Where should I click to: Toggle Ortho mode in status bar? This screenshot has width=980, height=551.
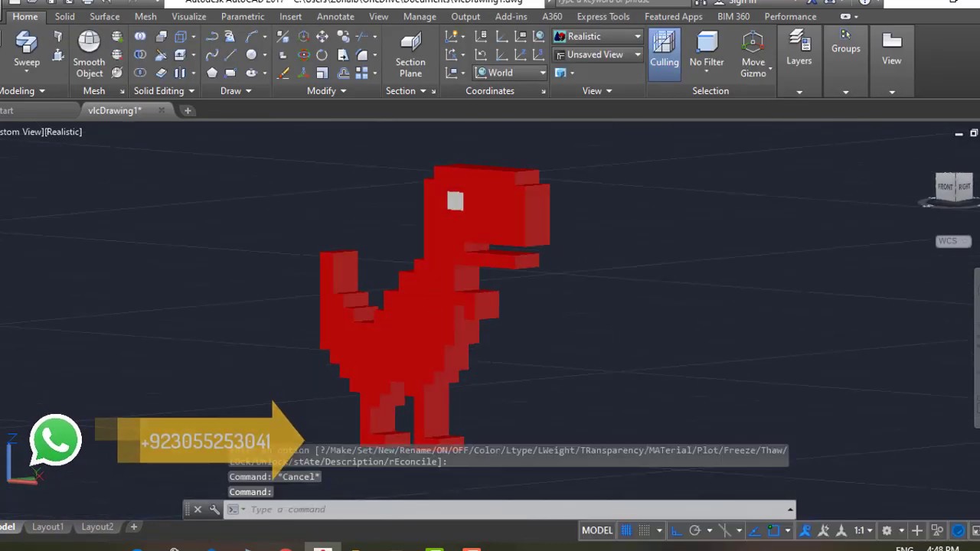[676, 530]
